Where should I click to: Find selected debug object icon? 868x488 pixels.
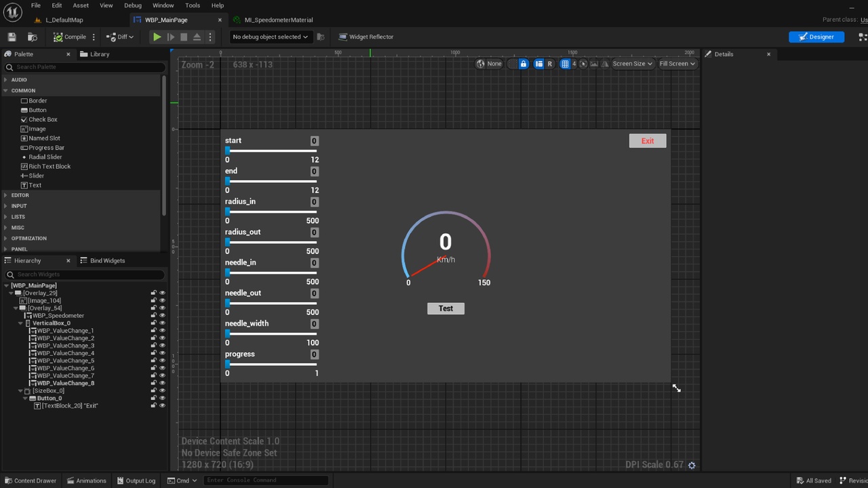click(x=321, y=37)
